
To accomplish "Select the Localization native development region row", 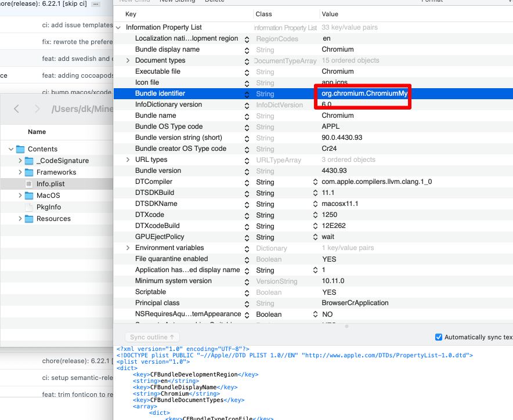I will point(313,39).
